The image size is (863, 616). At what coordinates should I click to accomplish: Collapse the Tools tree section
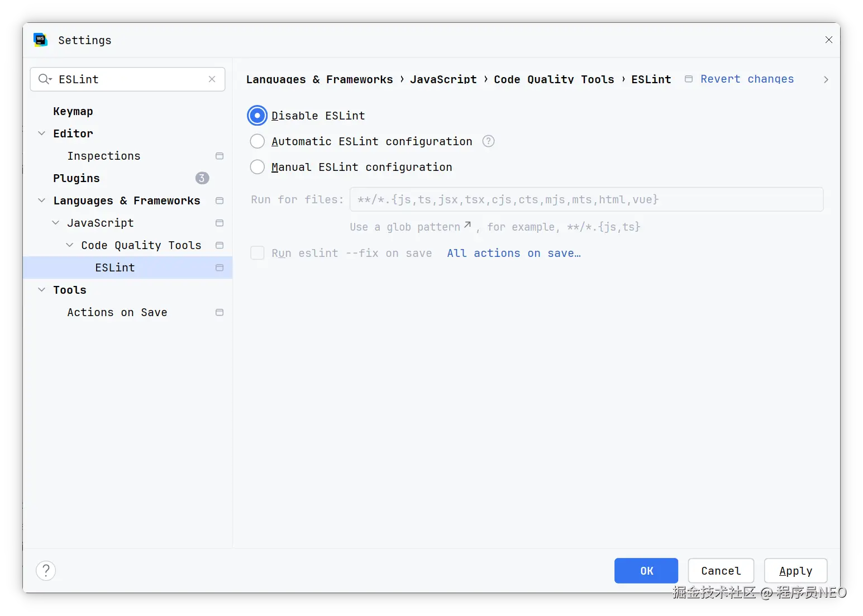click(41, 290)
